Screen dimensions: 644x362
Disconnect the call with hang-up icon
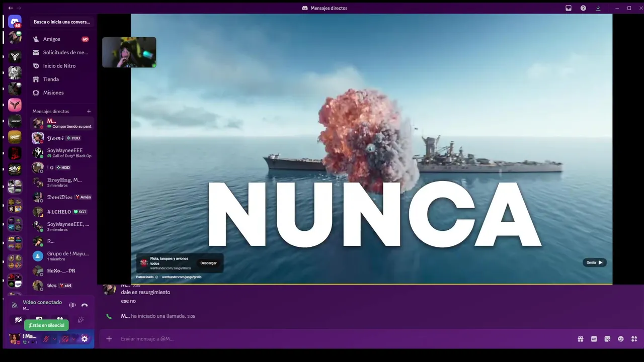point(85,305)
